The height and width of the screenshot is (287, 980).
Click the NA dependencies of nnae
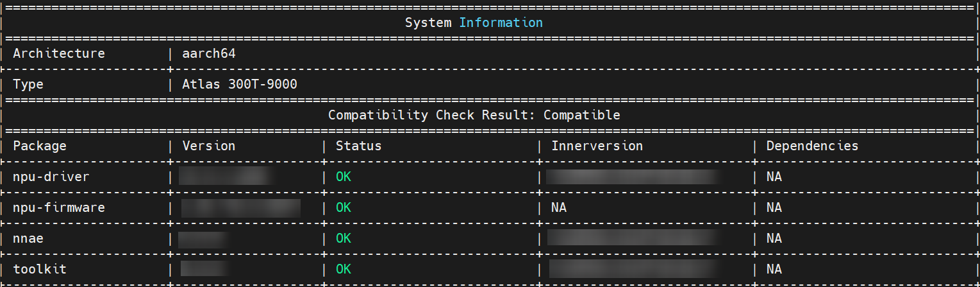tap(774, 238)
